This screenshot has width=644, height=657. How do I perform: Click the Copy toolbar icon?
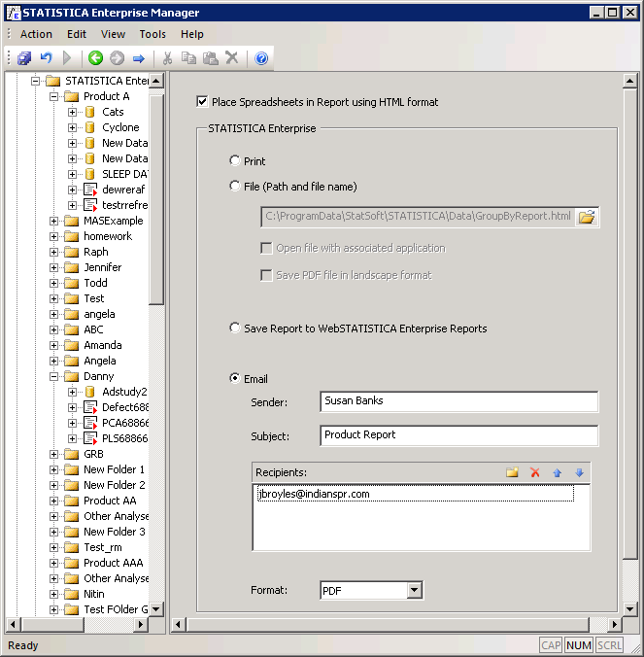188,57
